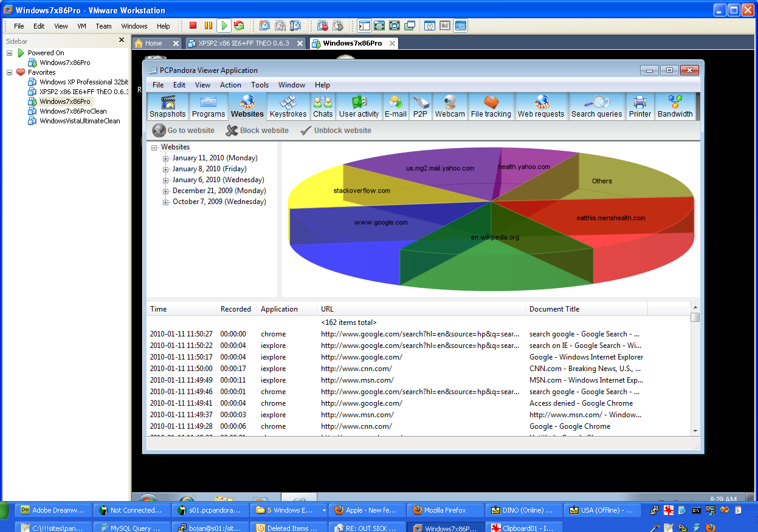The width and height of the screenshot is (758, 532).
Task: Switch to Mozilla Firefox on the taskbar
Action: [446, 510]
